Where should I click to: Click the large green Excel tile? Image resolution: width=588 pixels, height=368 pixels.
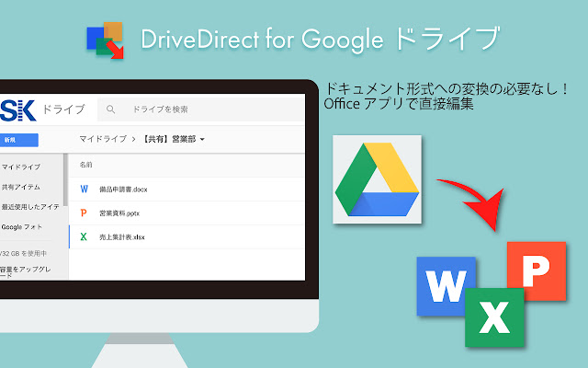tap(494, 317)
